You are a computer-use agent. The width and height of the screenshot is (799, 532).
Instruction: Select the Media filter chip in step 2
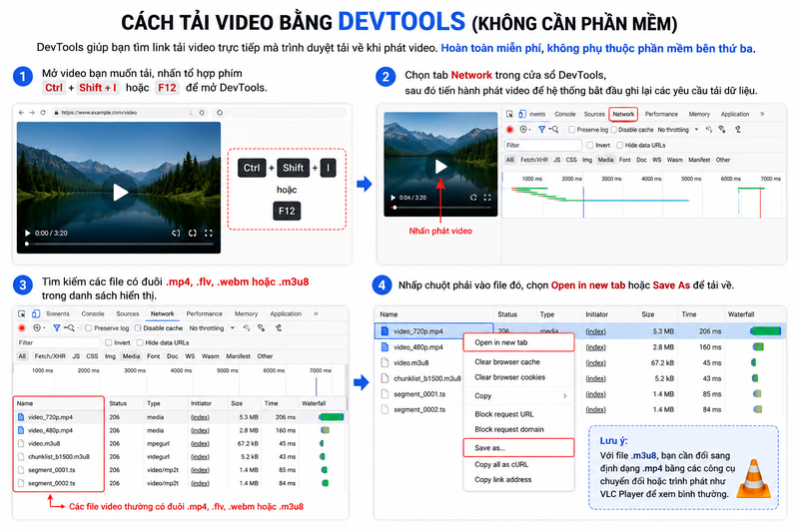[x=605, y=160]
